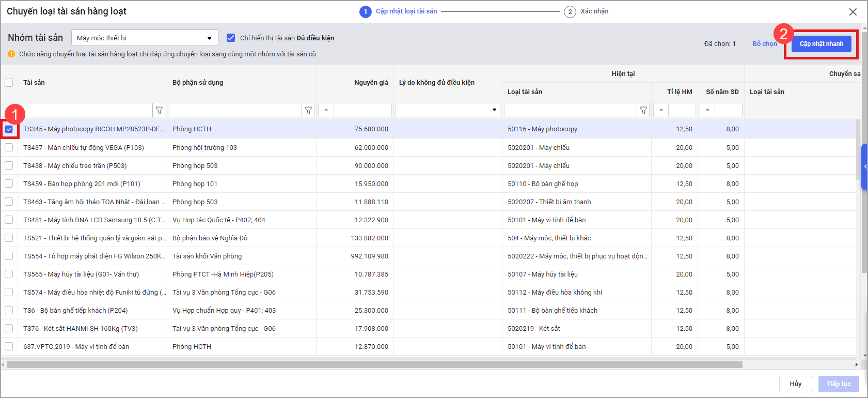Screen dimensions: 868x398
Task: Go to step 2 Xác nhận
Action: (570, 12)
